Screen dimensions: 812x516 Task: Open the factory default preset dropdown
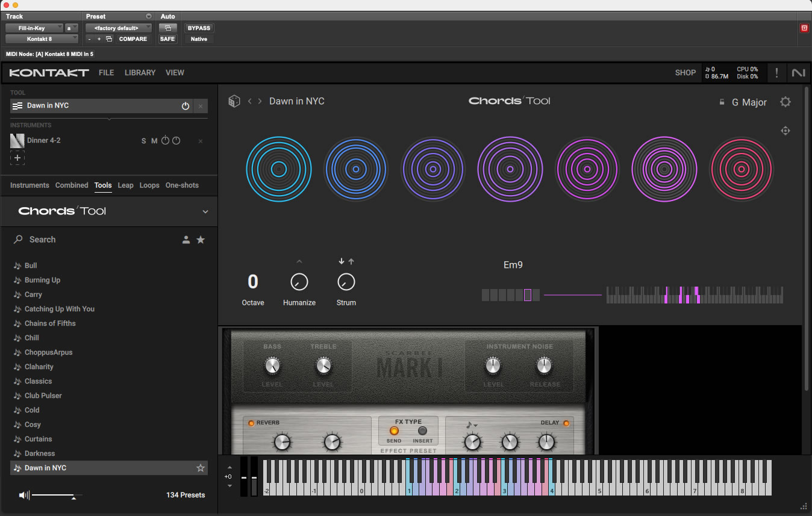[x=119, y=28]
